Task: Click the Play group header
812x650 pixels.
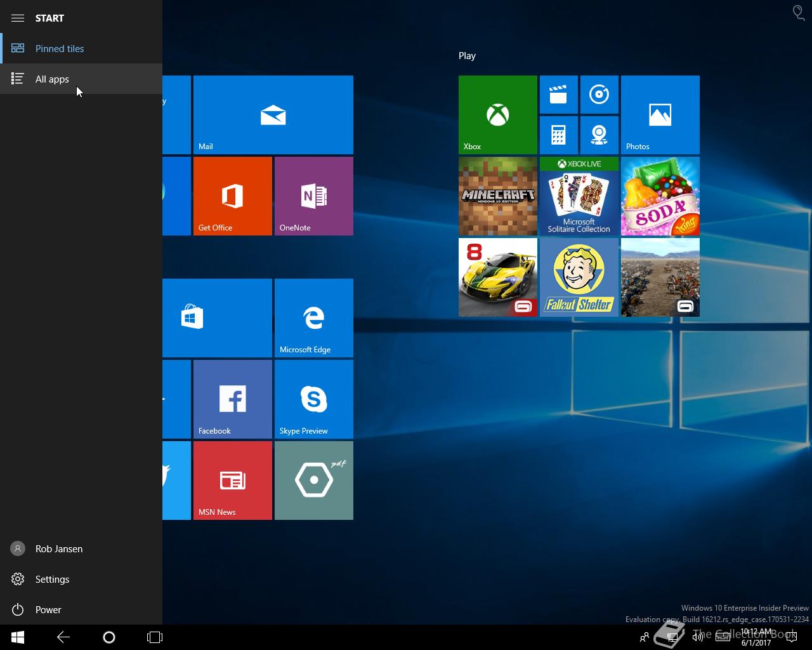Action: pos(467,56)
